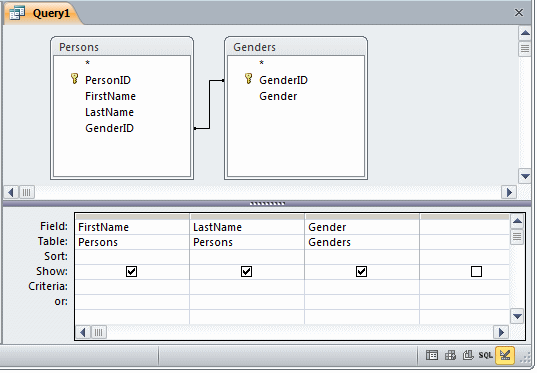Check Show box in empty fourth column
Screen dimensions: 537x373
tap(476, 272)
